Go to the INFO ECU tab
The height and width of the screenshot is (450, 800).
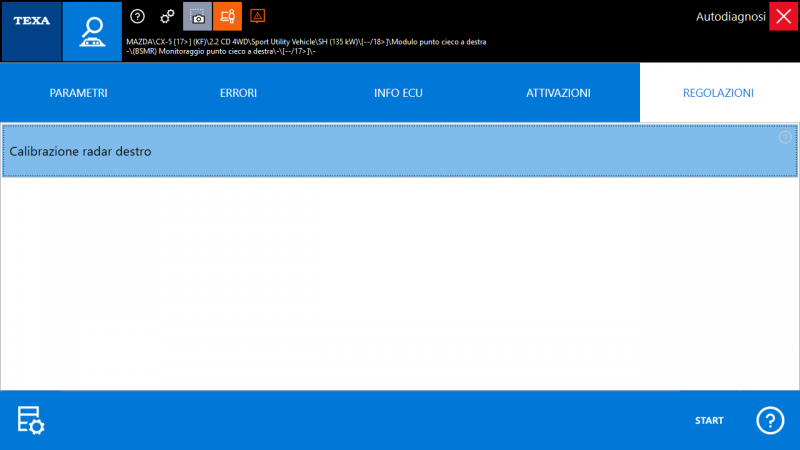point(398,93)
